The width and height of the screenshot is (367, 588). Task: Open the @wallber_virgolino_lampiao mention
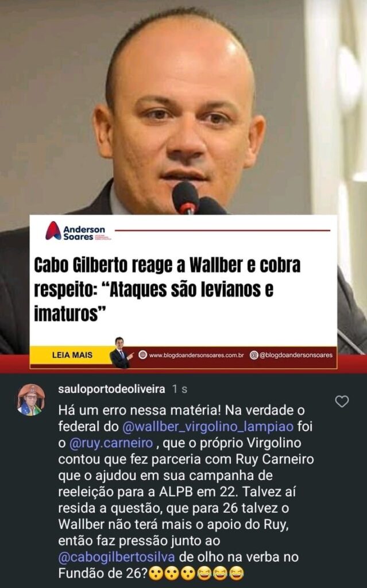coord(208,427)
